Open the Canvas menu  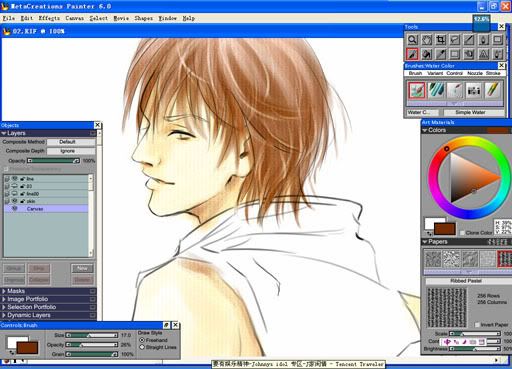[x=74, y=18]
